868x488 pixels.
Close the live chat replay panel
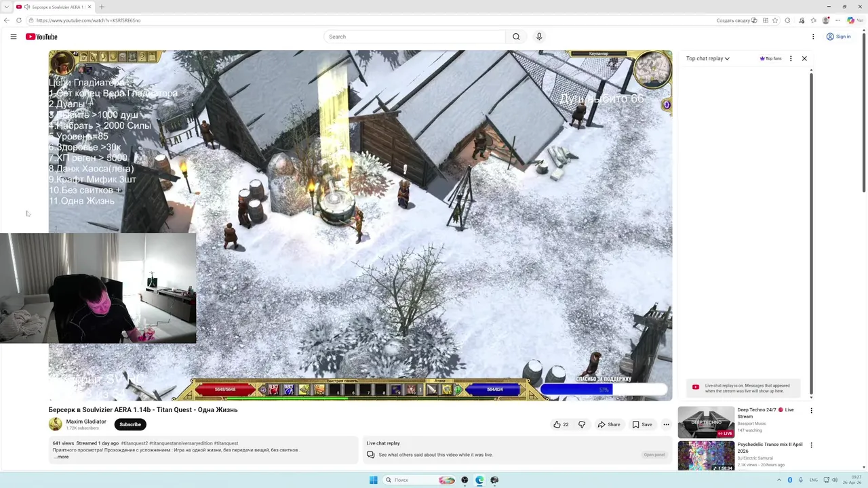point(804,58)
